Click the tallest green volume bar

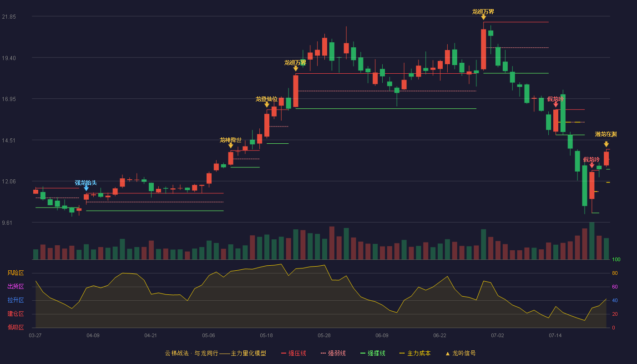click(x=592, y=241)
